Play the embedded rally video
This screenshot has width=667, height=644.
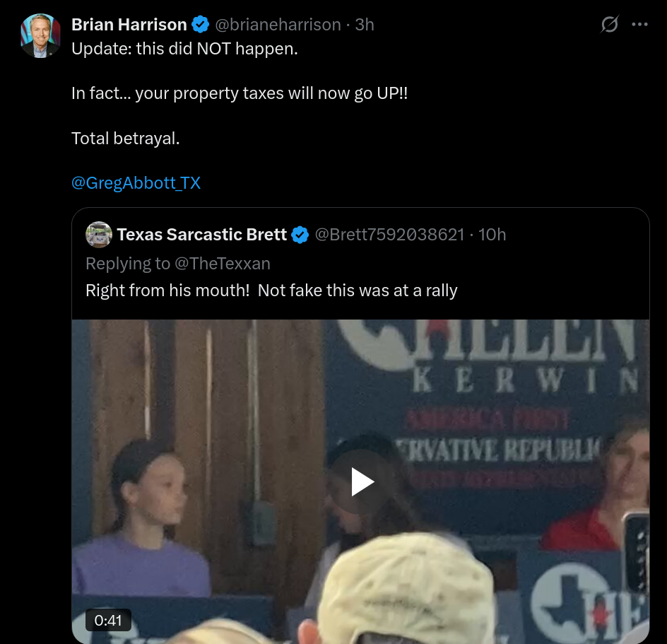(362, 482)
